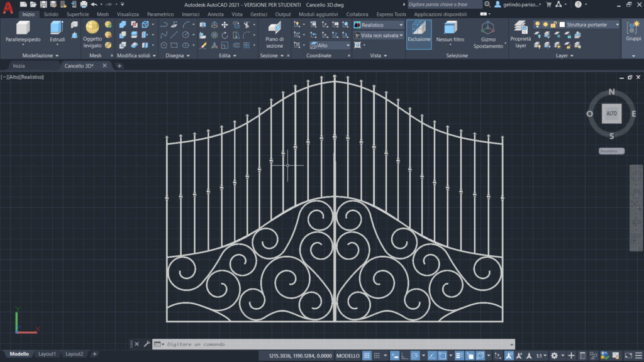Open the Alto view dropdown in Coordinate
This screenshot has height=362, width=644.
pyautogui.click(x=330, y=45)
